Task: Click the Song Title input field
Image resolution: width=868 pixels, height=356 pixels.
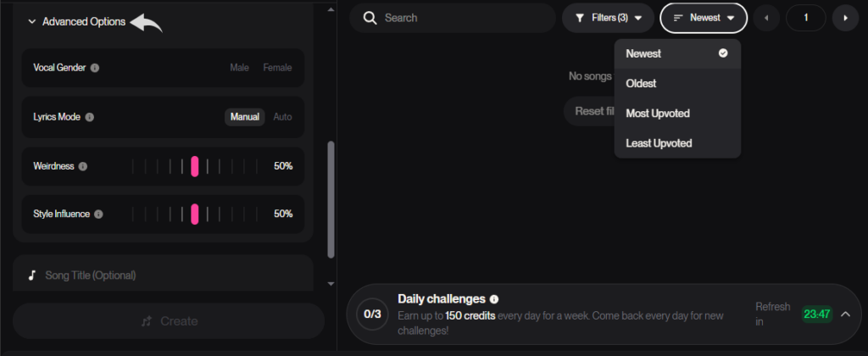Action: click(x=161, y=275)
